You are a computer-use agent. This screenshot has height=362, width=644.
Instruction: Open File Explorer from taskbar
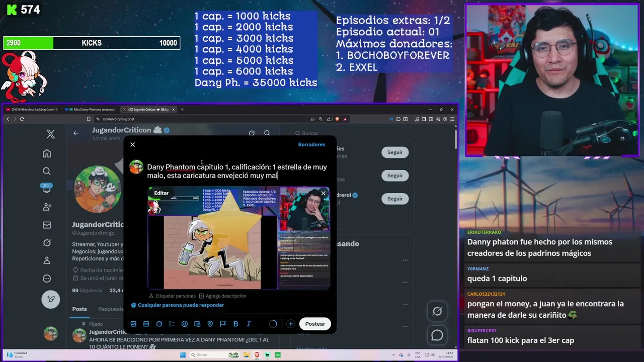point(247,355)
